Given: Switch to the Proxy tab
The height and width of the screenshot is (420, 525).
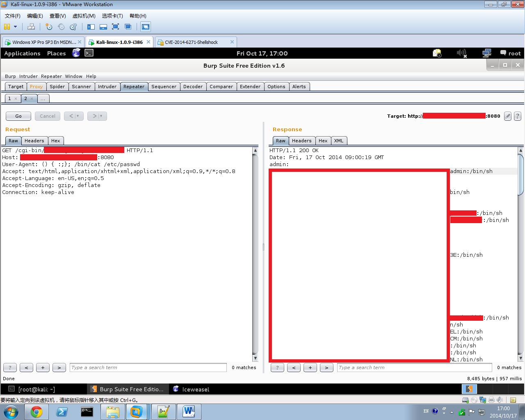Looking at the screenshot, I should click(36, 87).
